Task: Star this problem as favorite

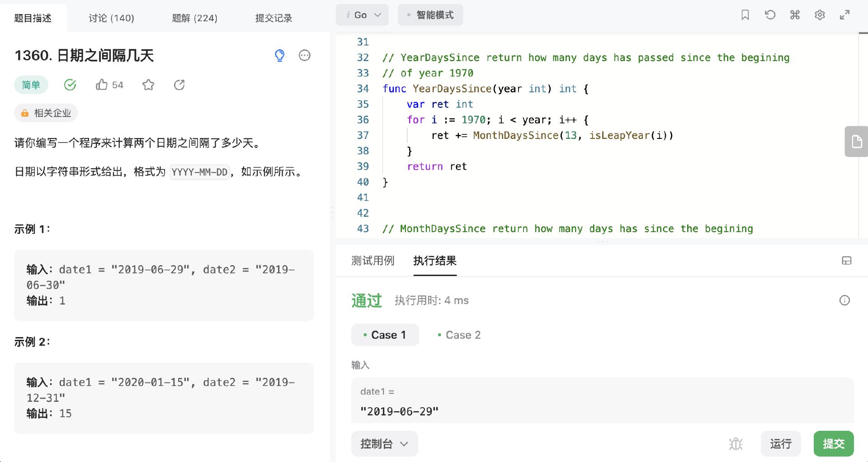Action: click(x=148, y=85)
